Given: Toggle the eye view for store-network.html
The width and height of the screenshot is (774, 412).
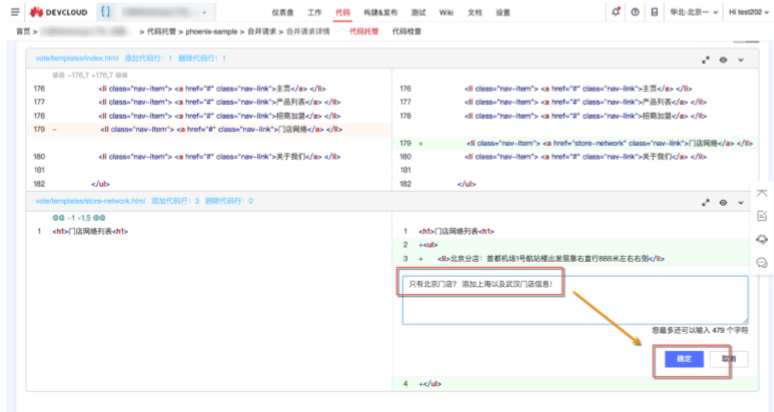Looking at the screenshot, I should coord(723,203).
